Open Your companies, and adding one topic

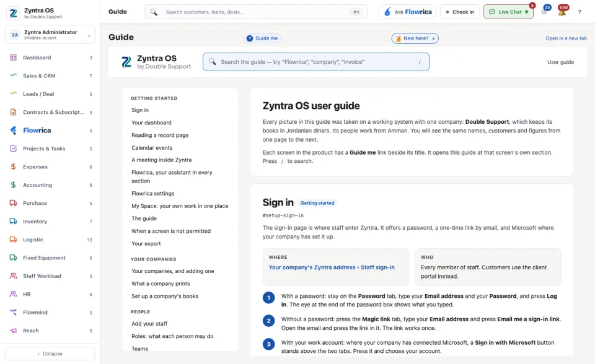pyautogui.click(x=173, y=271)
